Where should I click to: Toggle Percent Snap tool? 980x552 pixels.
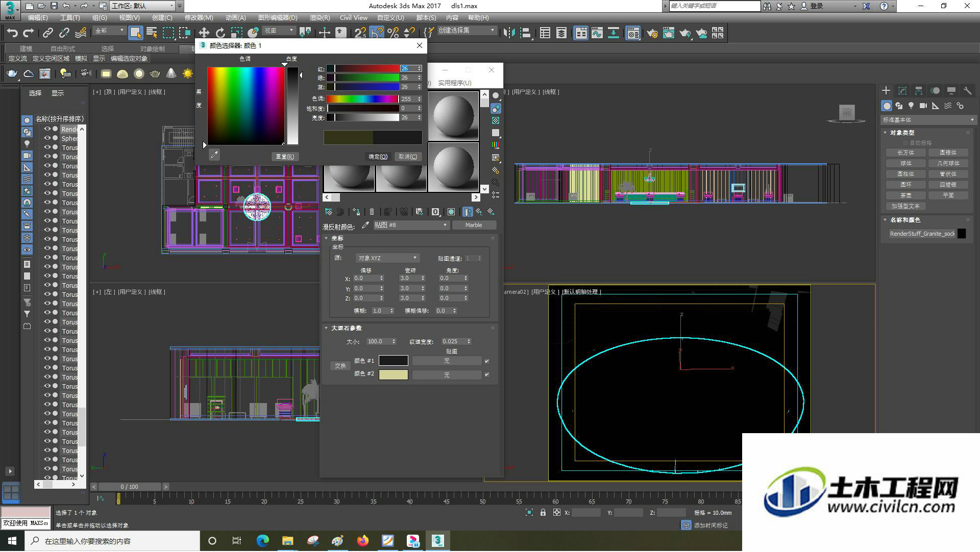pyautogui.click(x=393, y=33)
